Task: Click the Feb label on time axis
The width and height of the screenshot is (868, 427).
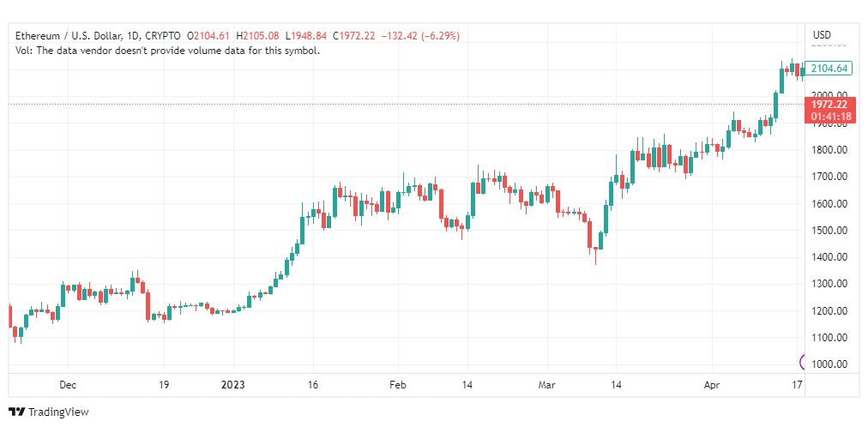Action: 397,385
